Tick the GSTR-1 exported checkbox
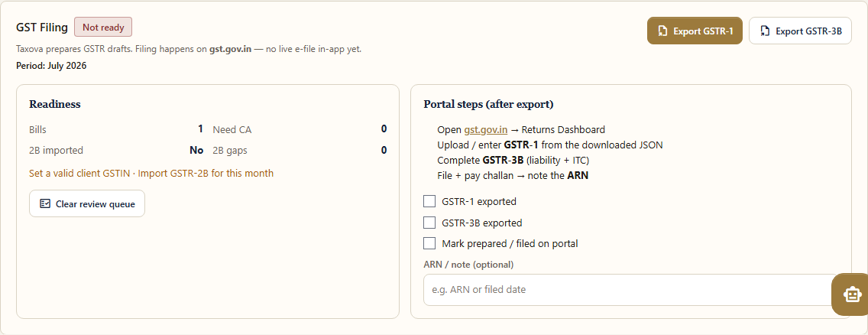The width and height of the screenshot is (868, 335). [429, 202]
